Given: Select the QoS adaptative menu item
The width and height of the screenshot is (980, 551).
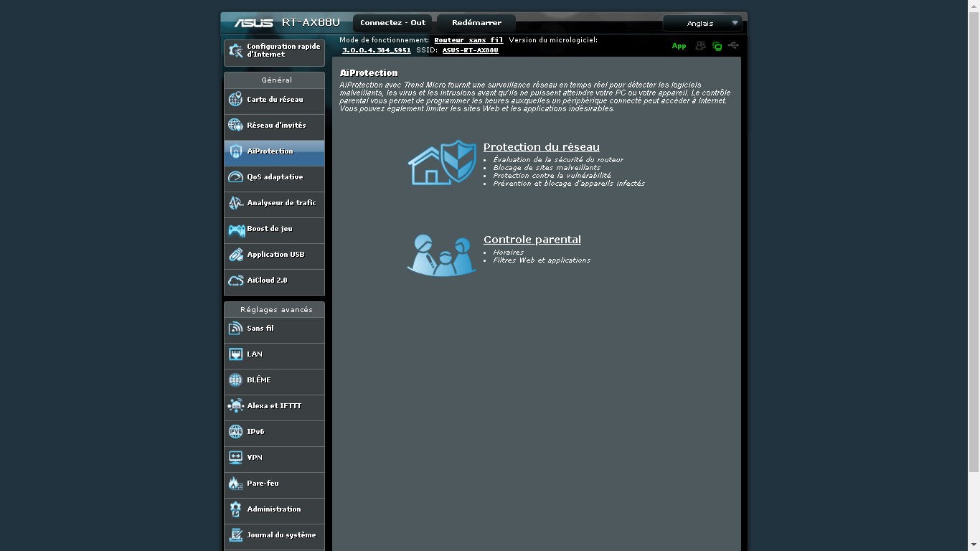Looking at the screenshot, I should point(274,177).
